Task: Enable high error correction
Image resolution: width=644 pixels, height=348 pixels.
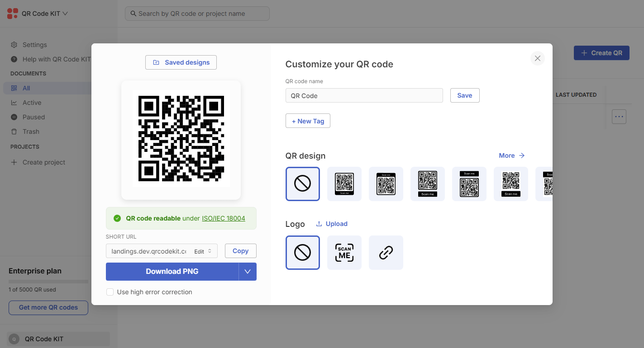Action: tap(110, 292)
